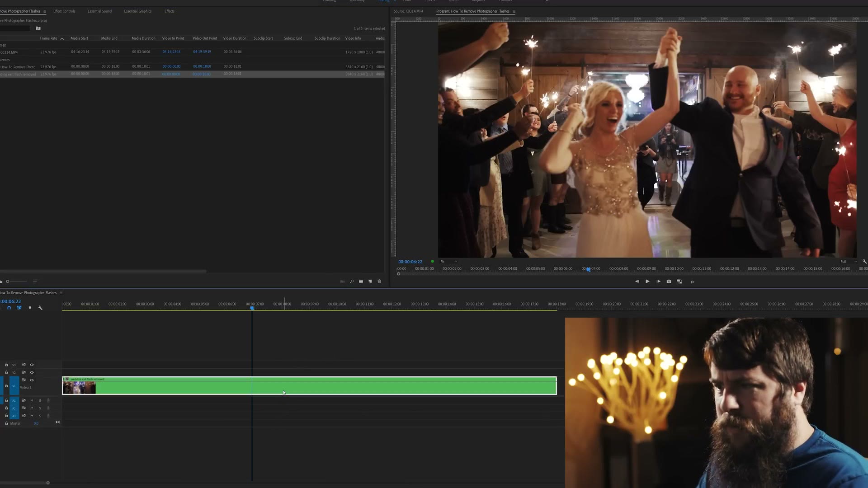Click Find icon in Project panel
This screenshot has height=488, width=868.
click(352, 282)
